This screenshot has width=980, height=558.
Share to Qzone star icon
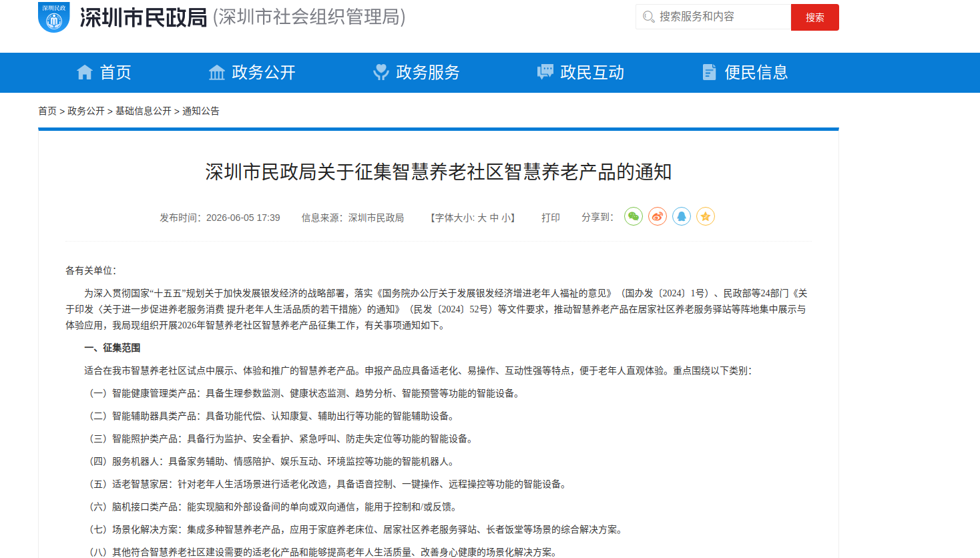pyautogui.click(x=706, y=216)
